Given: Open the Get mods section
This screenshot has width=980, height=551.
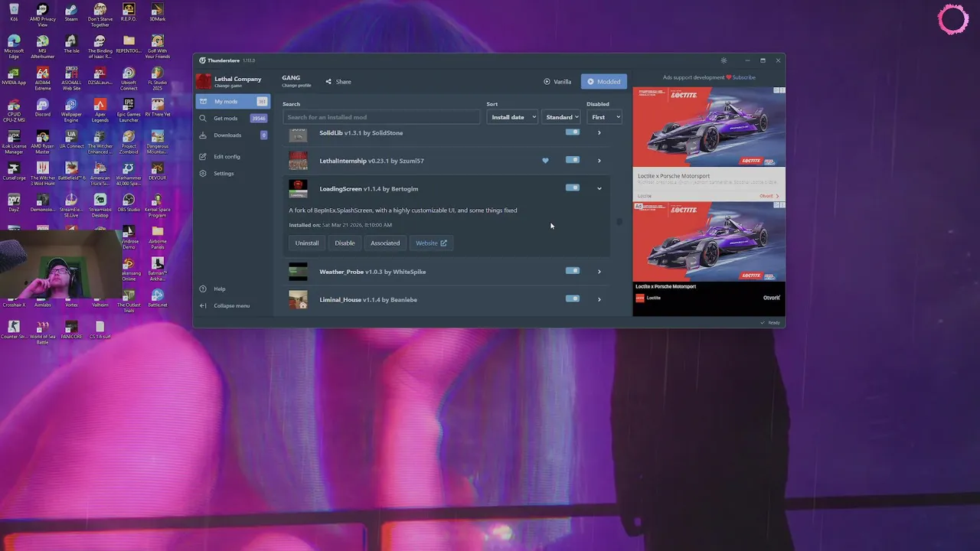Looking at the screenshot, I should pyautogui.click(x=232, y=118).
